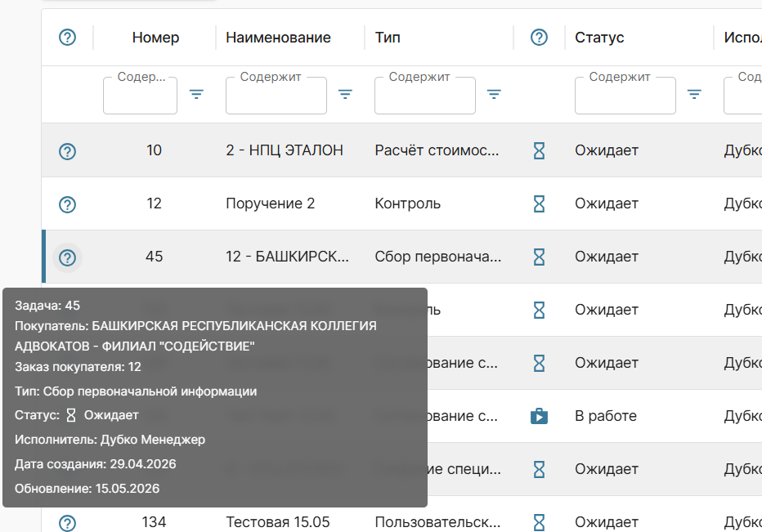This screenshot has height=532, width=762.
Task: Click the question mark icon left of Номер header
Action: coord(67,37)
